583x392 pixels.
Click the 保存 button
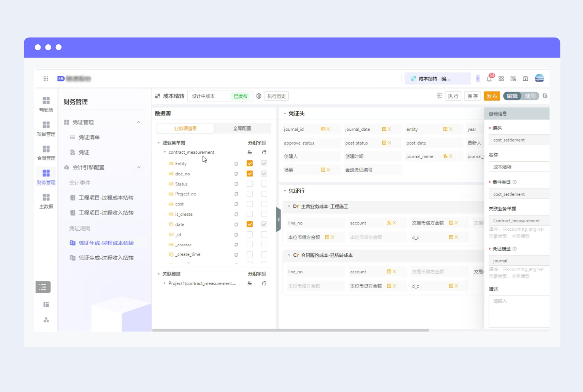pyautogui.click(x=473, y=96)
